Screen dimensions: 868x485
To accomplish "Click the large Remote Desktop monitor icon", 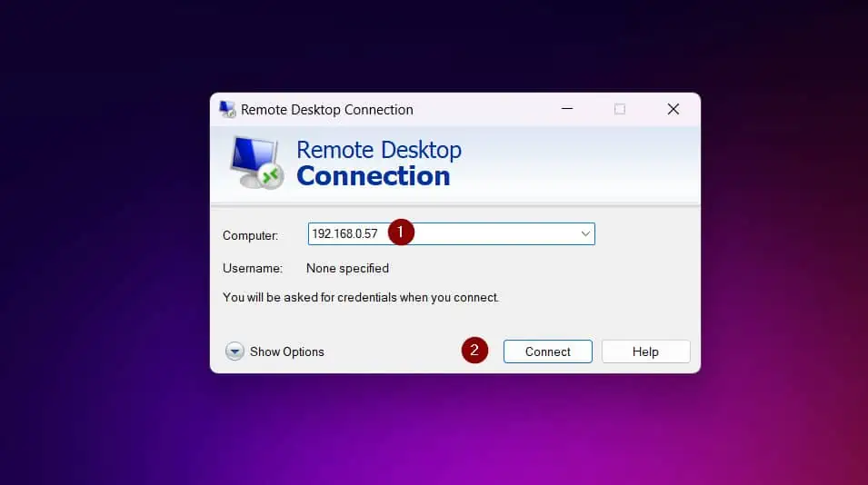I will coord(256,163).
